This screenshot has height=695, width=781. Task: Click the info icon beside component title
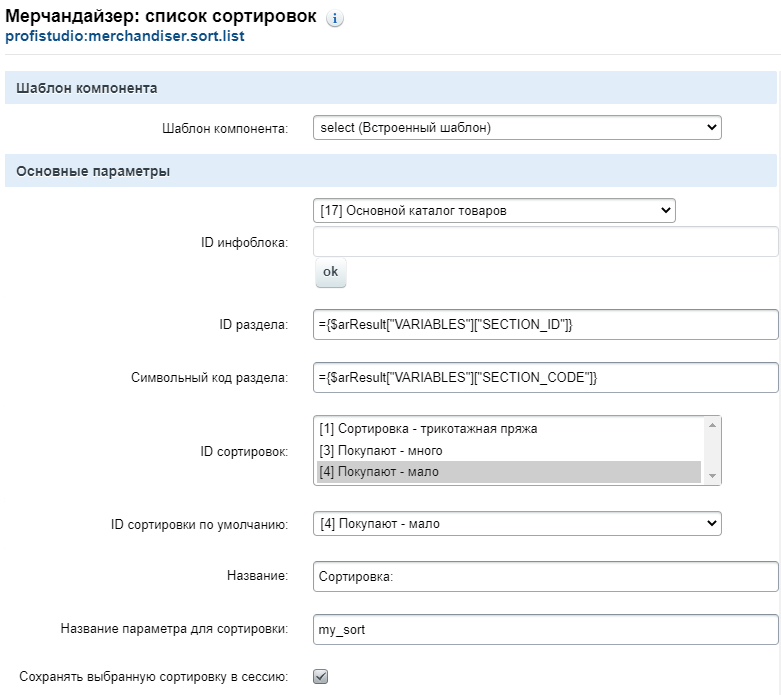coord(335,19)
